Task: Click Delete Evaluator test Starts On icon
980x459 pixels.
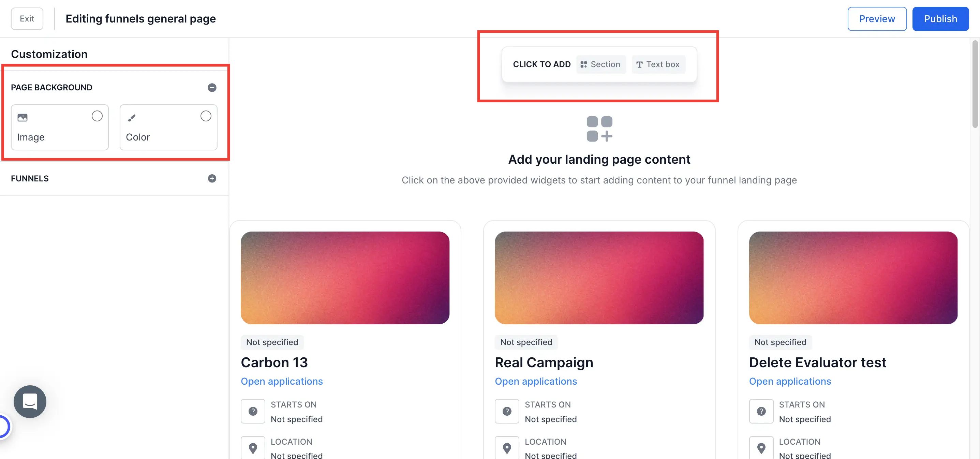Action: 761,411
